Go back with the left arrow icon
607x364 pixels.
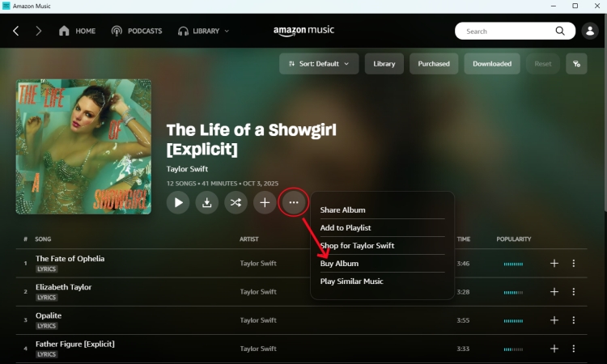16,31
